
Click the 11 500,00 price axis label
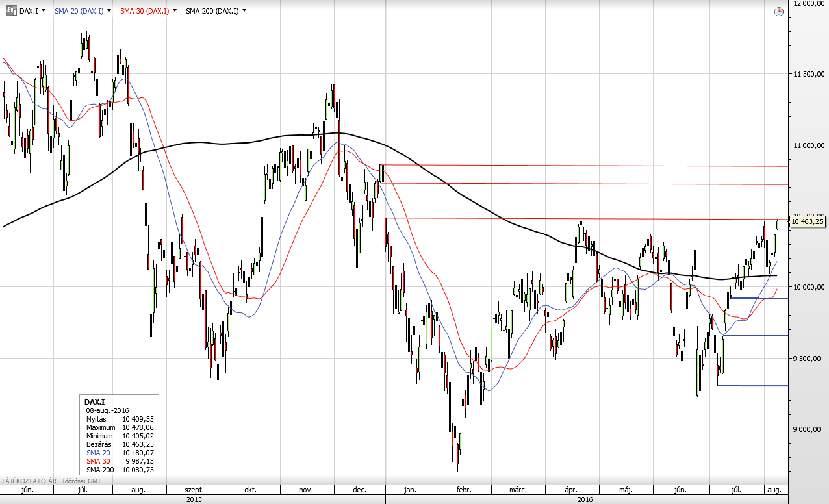(x=809, y=74)
